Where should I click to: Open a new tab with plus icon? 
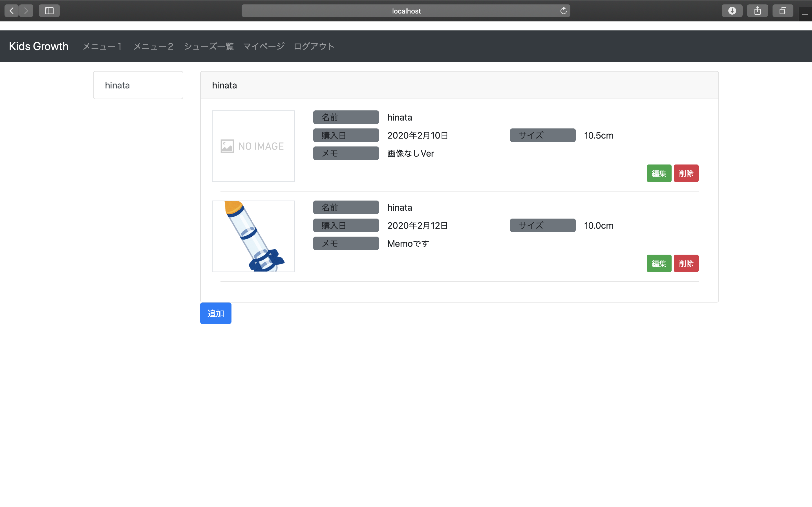coord(805,14)
